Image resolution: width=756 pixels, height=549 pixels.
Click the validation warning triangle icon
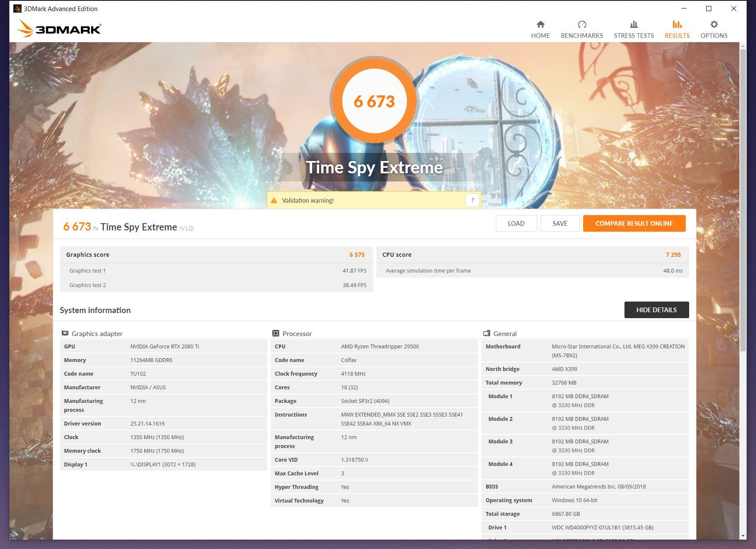coord(274,201)
